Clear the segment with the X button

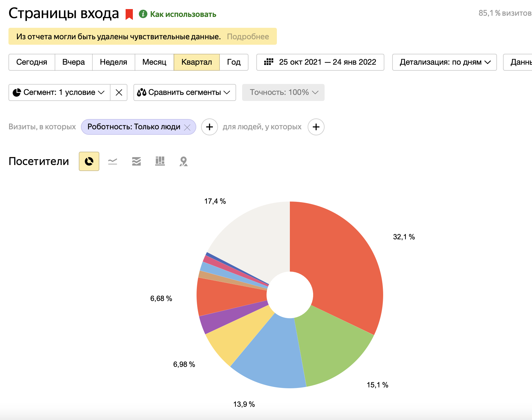click(119, 92)
